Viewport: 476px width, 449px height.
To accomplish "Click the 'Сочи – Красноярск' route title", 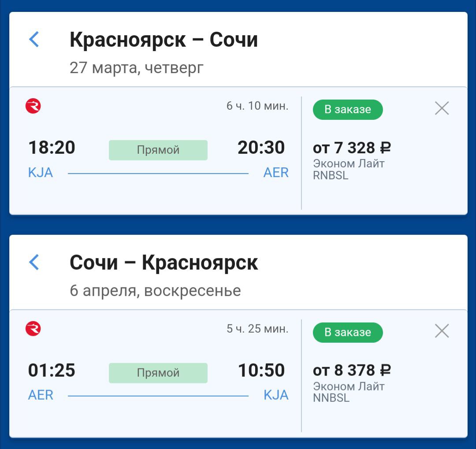I will [x=164, y=263].
